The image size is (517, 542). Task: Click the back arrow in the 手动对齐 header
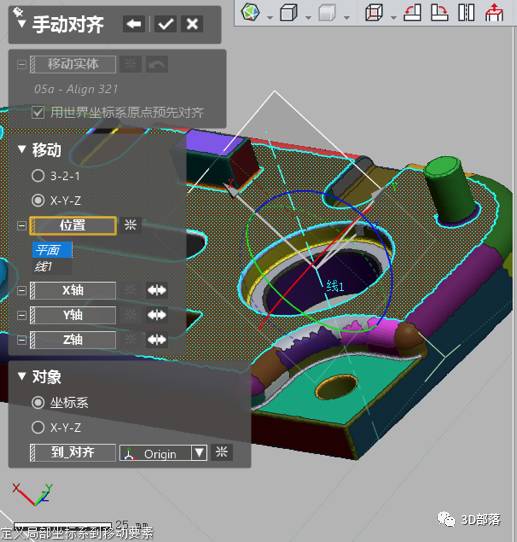click(x=134, y=24)
